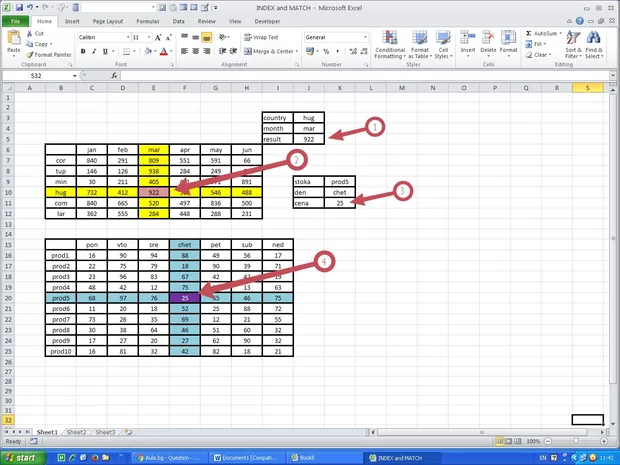This screenshot has height=465, width=620.
Task: Open Cell Styles gallery
Action: [443, 44]
